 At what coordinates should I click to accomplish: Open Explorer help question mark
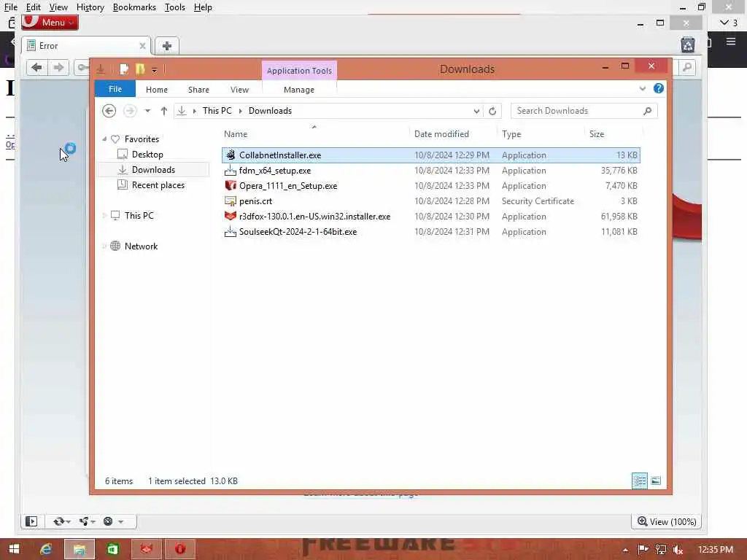pyautogui.click(x=659, y=88)
